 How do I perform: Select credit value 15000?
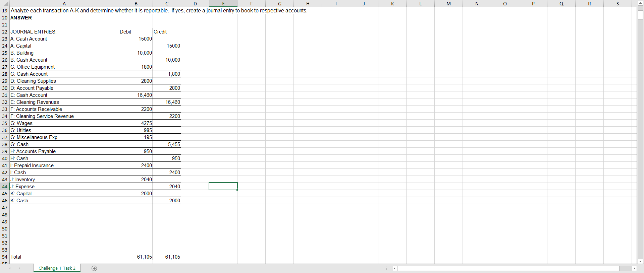[x=167, y=46]
